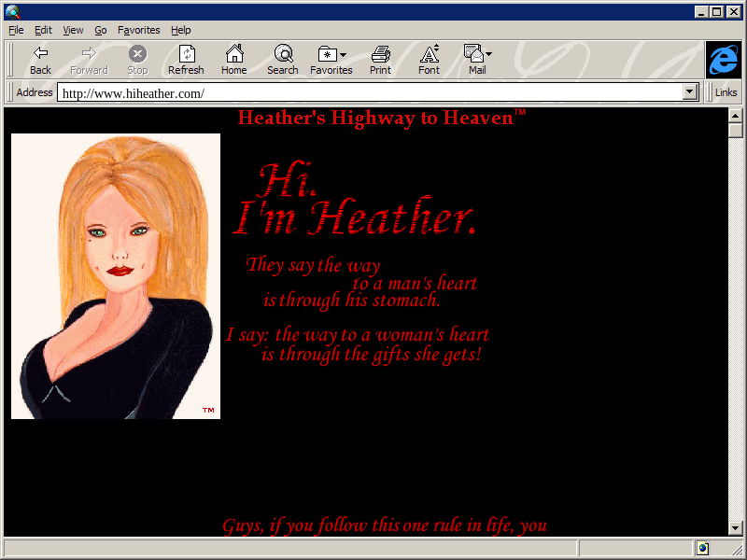This screenshot has width=747, height=560.
Task: Print the page using Print icon
Action: pos(380,54)
